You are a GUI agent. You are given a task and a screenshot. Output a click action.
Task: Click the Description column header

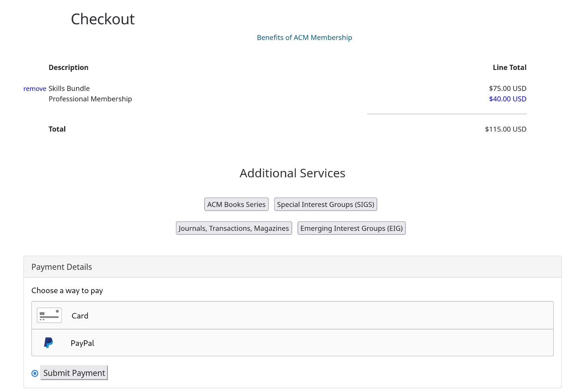coord(68,68)
